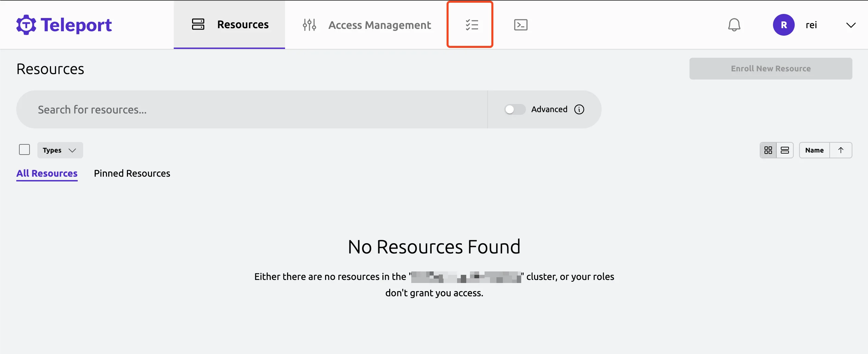
Task: Focus the Search for resources field
Action: [x=251, y=109]
